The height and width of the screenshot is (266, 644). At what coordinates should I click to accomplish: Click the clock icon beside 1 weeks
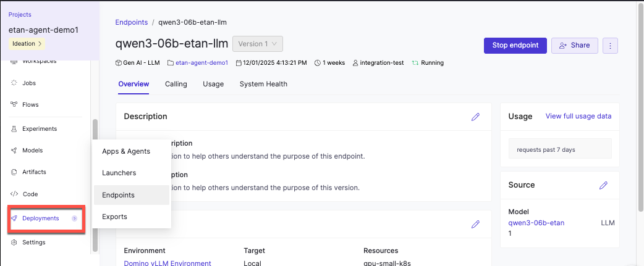[x=317, y=63]
